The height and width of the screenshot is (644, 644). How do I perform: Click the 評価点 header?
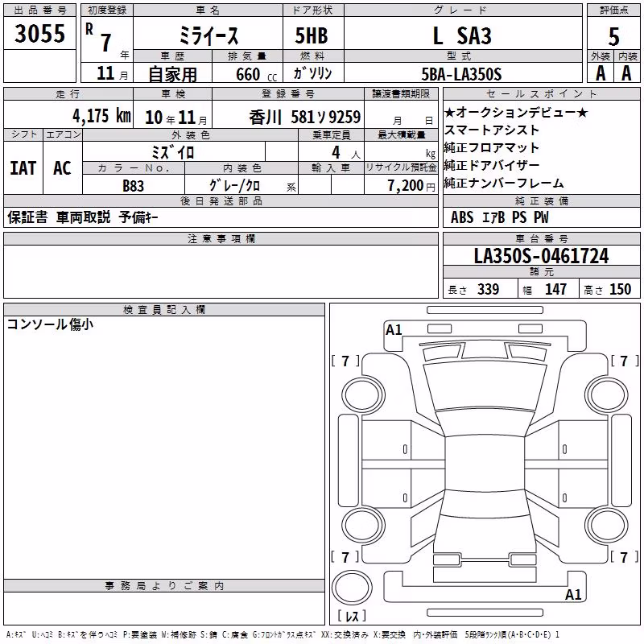point(613,10)
